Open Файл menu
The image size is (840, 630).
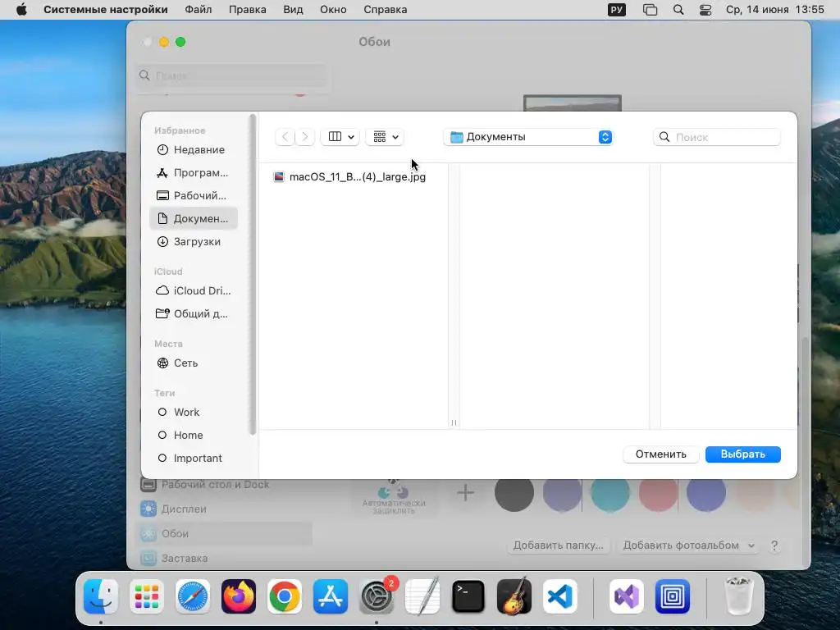[199, 10]
